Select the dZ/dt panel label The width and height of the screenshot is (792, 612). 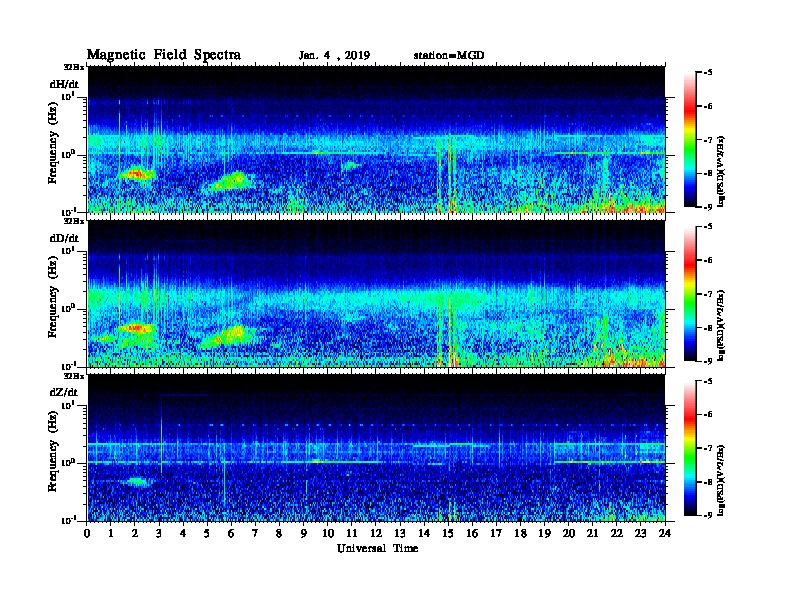click(x=64, y=392)
